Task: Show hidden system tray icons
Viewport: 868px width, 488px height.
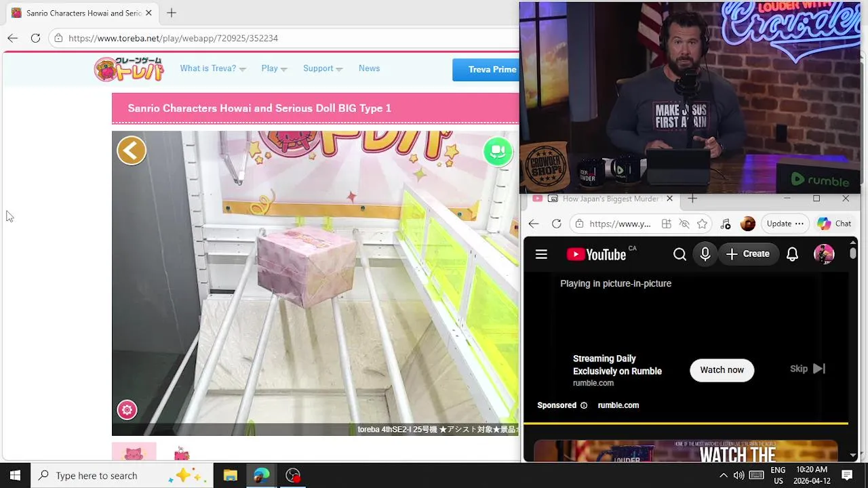Action: (x=723, y=475)
